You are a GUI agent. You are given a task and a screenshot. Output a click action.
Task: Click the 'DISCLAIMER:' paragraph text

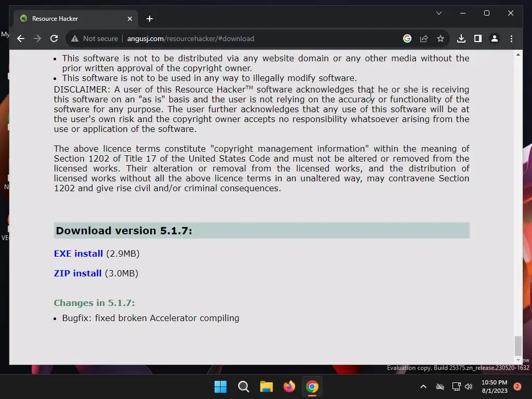[x=262, y=109]
